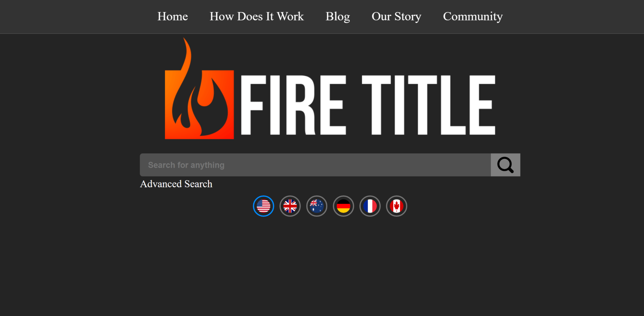Click the FIRE TITLE wordmark
The height and width of the screenshot is (316, 644).
368,105
